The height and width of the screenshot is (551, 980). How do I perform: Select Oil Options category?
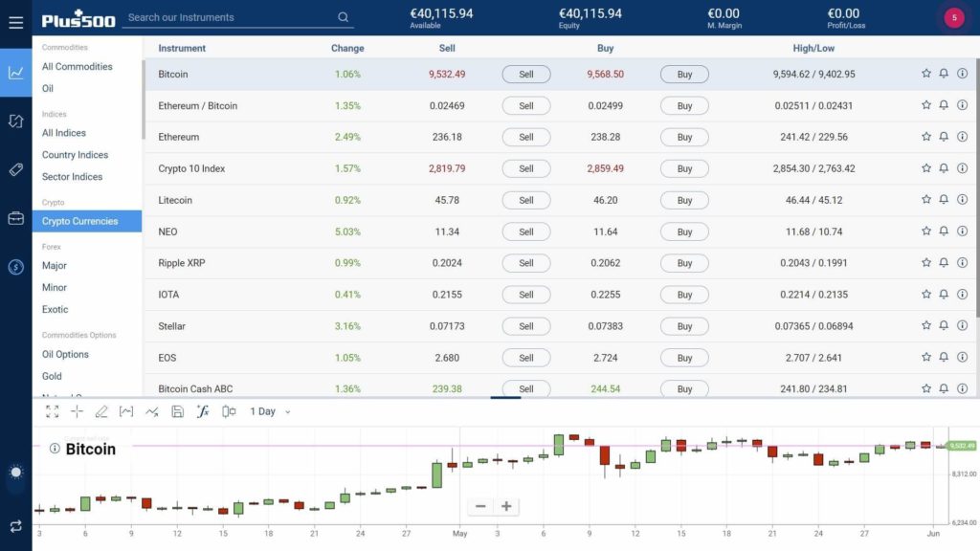pos(65,354)
